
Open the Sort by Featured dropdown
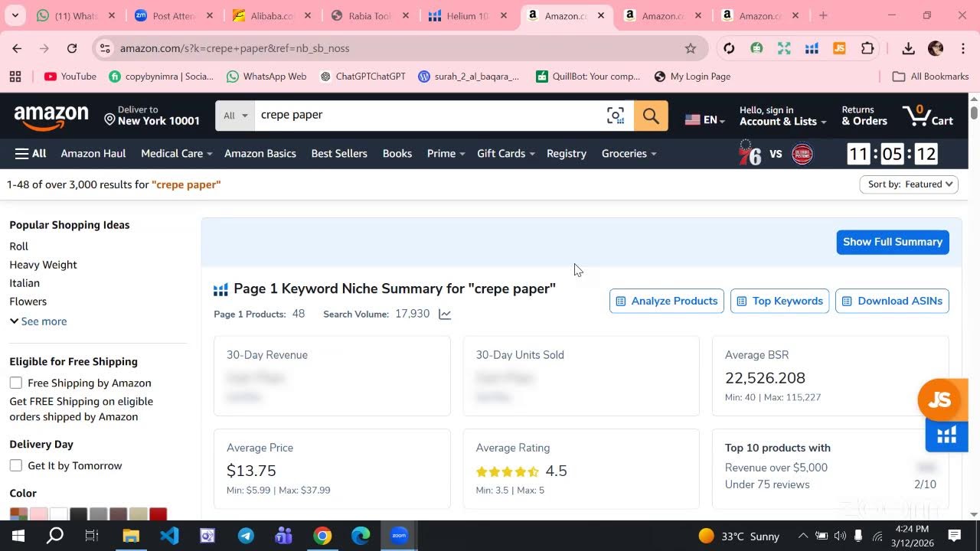909,184
